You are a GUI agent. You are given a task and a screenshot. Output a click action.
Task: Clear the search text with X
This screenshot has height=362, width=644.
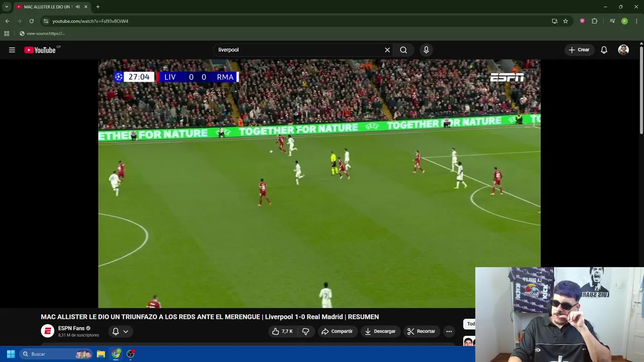point(387,50)
